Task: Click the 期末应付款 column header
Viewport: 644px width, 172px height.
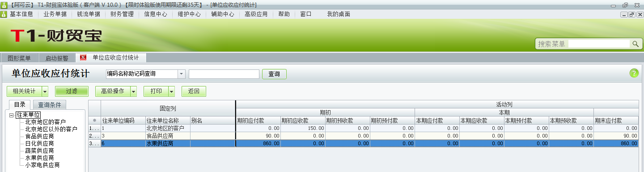Action: [x=616, y=120]
